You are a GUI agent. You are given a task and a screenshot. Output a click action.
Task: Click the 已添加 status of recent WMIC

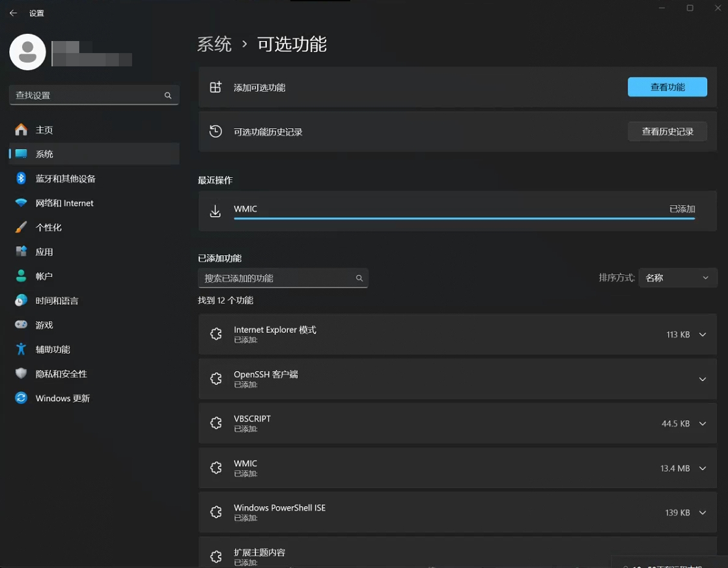(x=682, y=209)
